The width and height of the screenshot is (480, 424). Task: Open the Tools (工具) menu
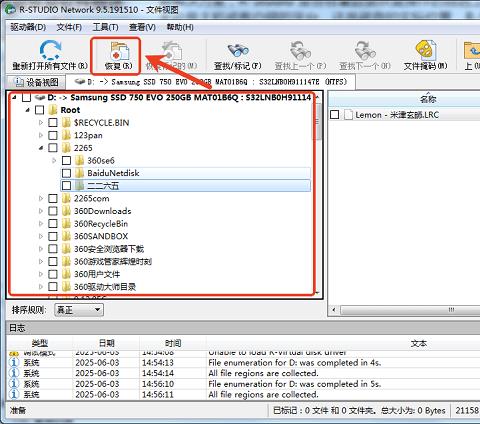tap(105, 27)
